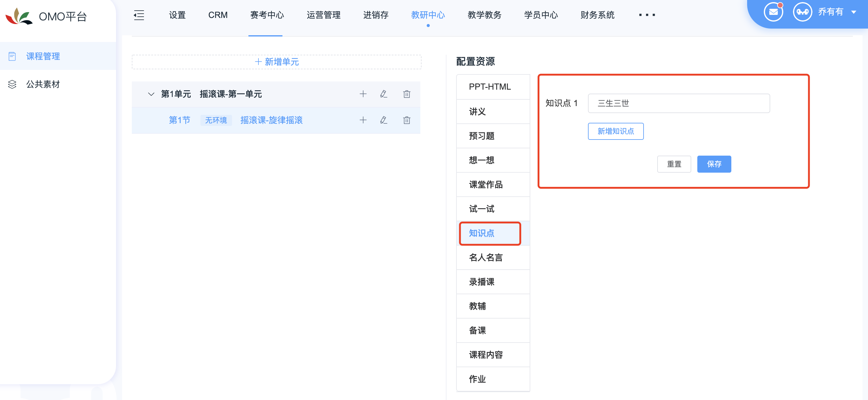Click the user avatar icon
Image resolution: width=868 pixels, height=400 pixels.
tap(802, 12)
